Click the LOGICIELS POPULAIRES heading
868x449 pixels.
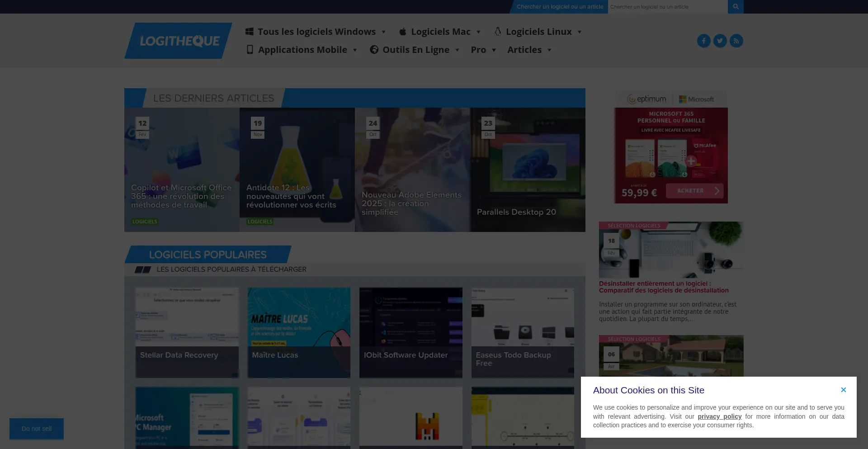coord(208,255)
